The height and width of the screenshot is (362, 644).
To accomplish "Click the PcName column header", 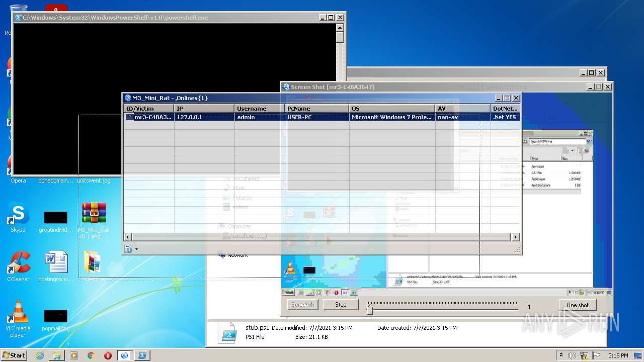I will (317, 109).
